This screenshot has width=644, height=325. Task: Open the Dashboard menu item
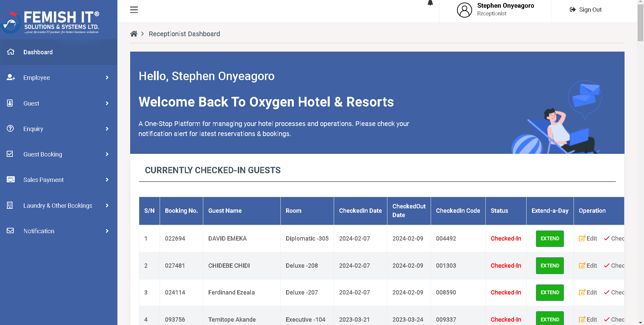59,52
